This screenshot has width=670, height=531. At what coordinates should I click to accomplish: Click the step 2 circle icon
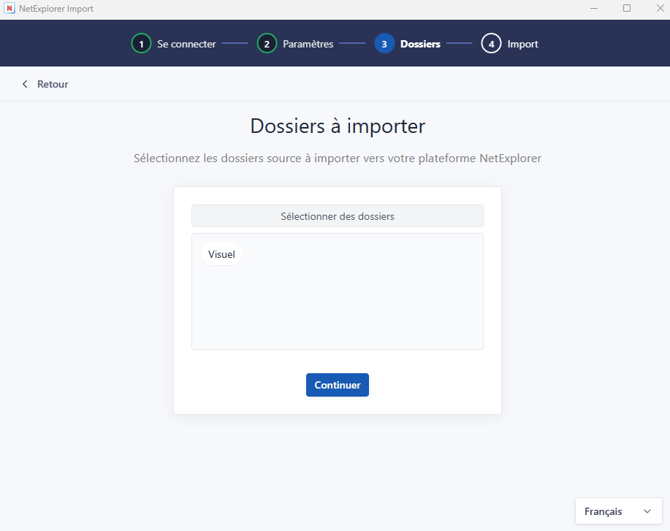tap(267, 44)
